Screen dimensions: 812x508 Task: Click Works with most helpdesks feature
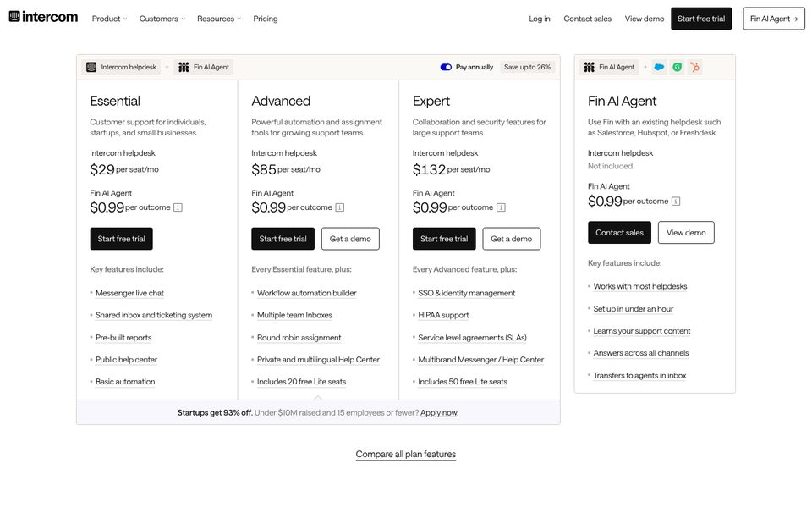(x=640, y=287)
